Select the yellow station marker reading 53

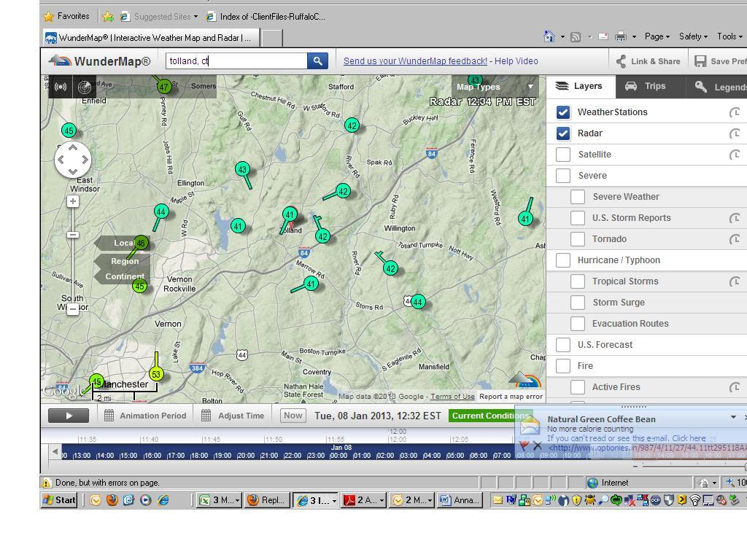156,374
